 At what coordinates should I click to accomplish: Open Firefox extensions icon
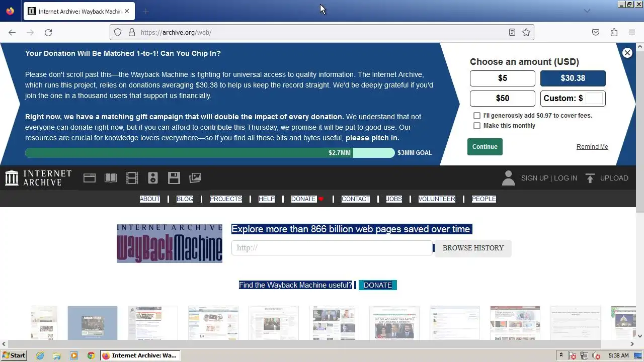pyautogui.click(x=614, y=32)
